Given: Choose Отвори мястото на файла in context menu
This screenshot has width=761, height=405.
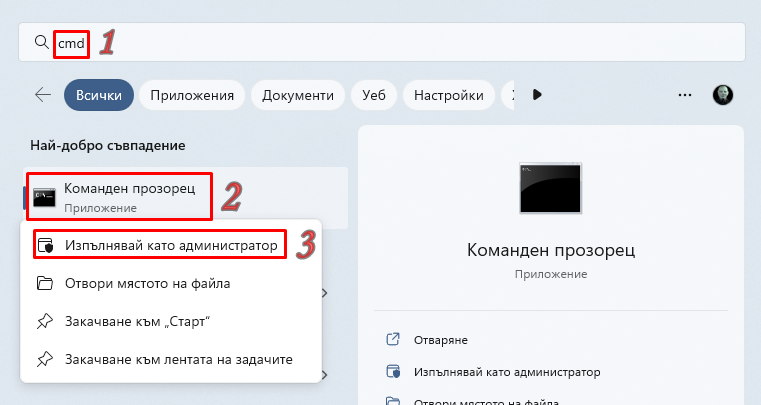Looking at the screenshot, I should pos(171,283).
